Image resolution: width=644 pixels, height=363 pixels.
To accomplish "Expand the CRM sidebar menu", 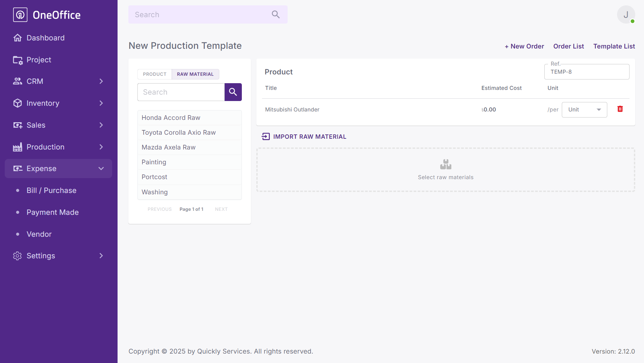I will [x=101, y=81].
